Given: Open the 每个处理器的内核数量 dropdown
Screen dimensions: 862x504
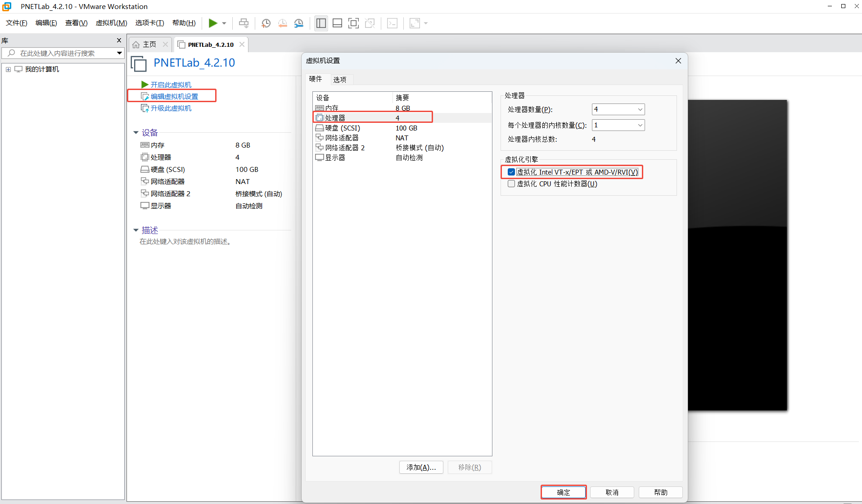Looking at the screenshot, I should click(x=618, y=125).
